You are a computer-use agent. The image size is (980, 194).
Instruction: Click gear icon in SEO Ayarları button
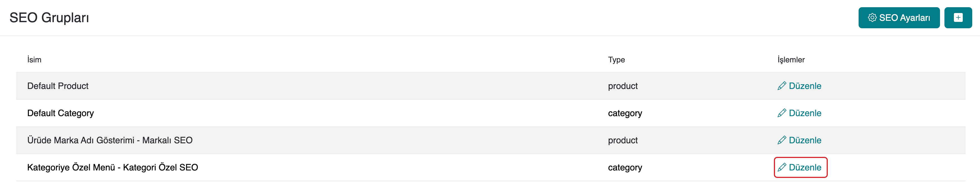pos(872,17)
